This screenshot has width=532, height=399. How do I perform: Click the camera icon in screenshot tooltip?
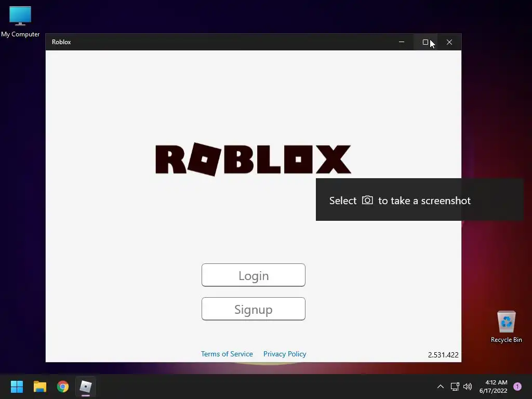[x=367, y=200]
